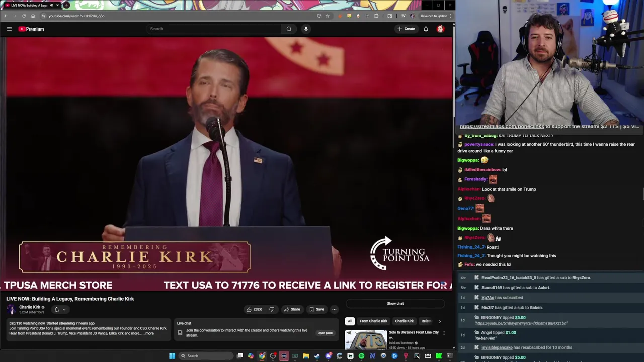
Task: Open Spotify from the taskbar
Action: [361, 356]
